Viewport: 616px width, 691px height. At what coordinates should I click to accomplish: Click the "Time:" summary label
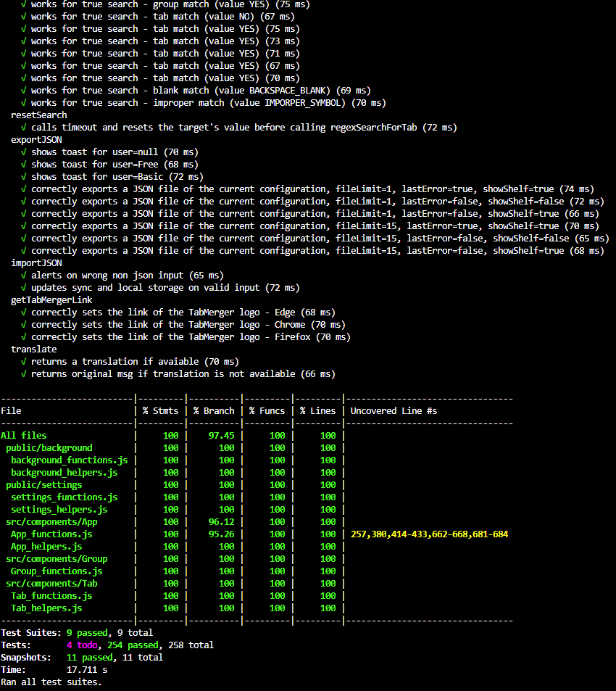tap(13, 670)
